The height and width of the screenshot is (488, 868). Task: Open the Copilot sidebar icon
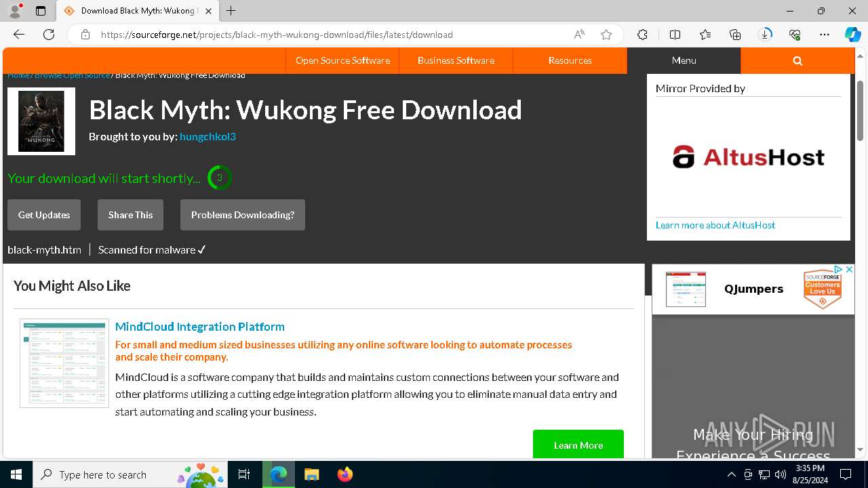coord(852,35)
